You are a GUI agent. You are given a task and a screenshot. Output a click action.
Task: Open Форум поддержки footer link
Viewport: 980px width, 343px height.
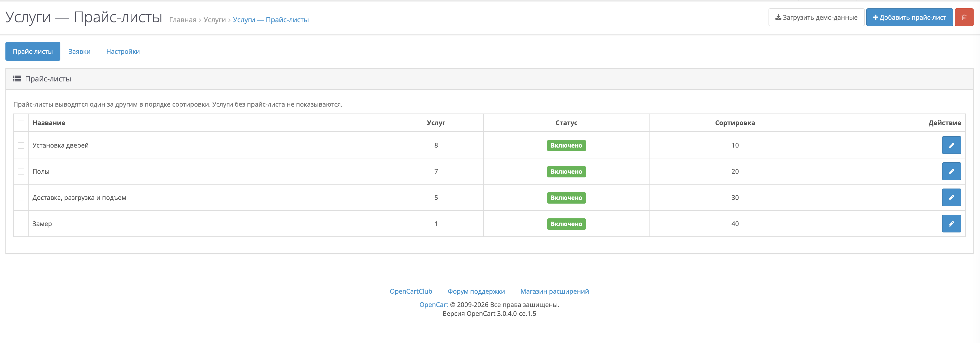[x=476, y=291]
